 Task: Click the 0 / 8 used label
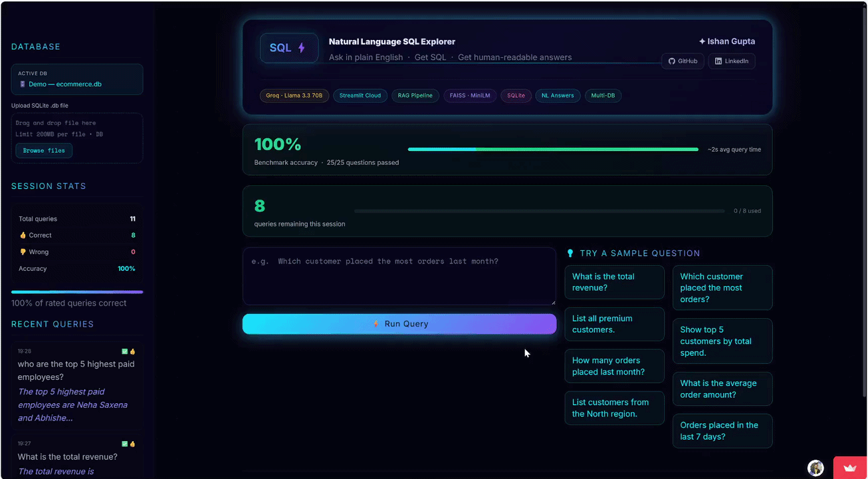click(x=748, y=211)
